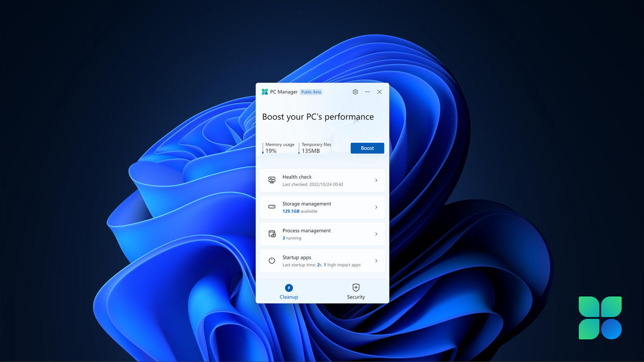The image size is (644, 362).
Task: Click the Boost button
Action: [367, 148]
